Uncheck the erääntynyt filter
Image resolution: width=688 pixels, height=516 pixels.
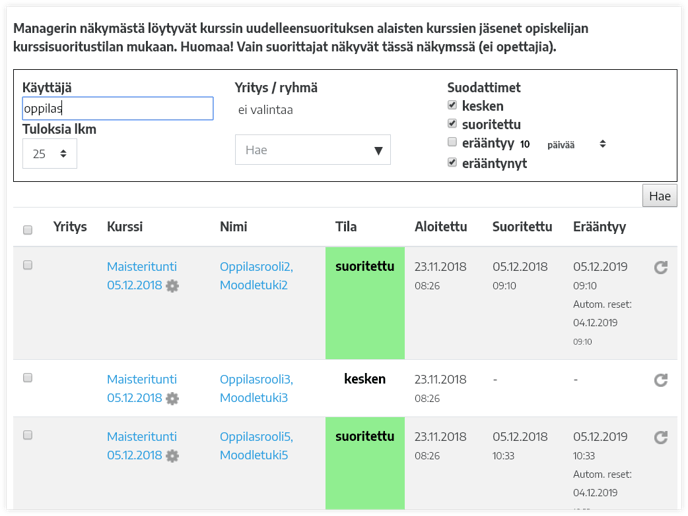click(452, 163)
